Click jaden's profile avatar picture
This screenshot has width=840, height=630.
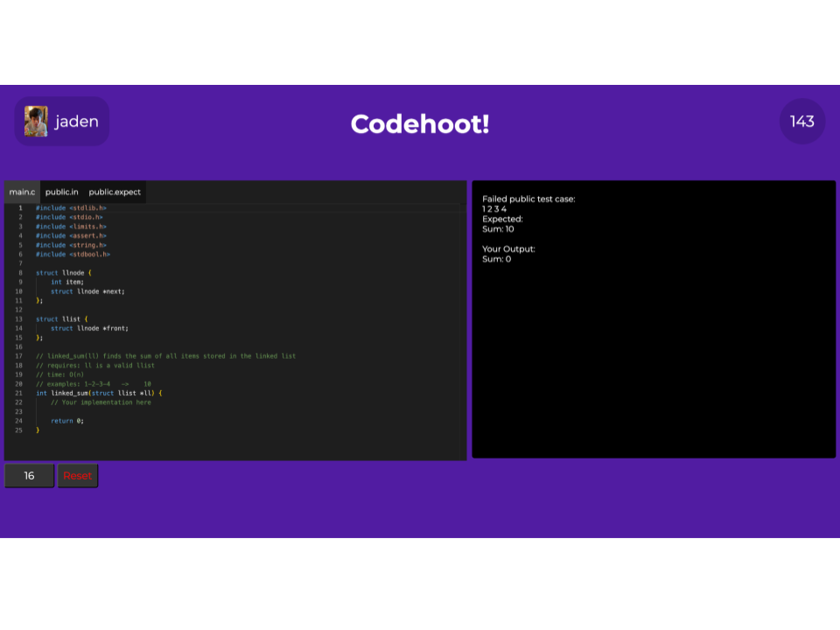pyautogui.click(x=36, y=122)
